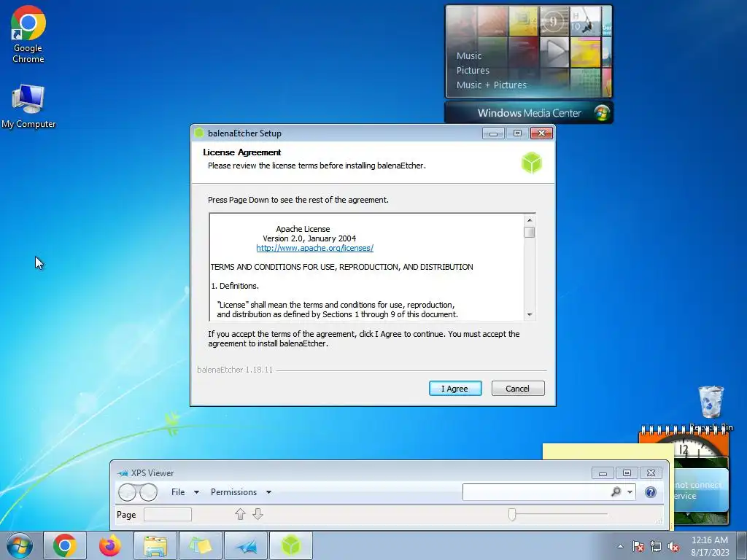
Task: Click the XPS Viewer back navigation button
Action: [x=127, y=492]
